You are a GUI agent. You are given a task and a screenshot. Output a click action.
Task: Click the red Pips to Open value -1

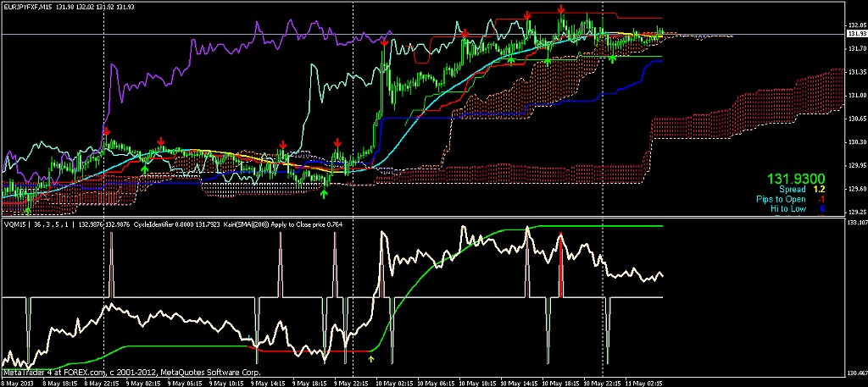821,199
